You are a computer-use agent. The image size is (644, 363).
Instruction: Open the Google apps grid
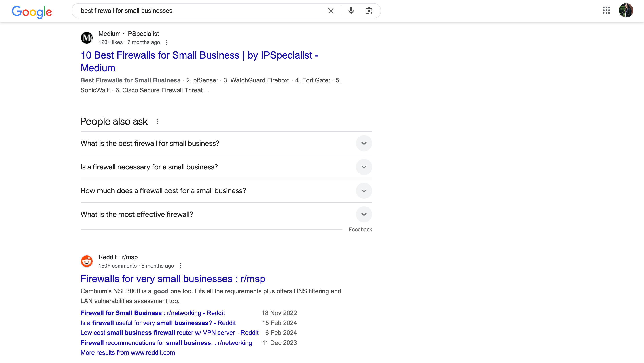click(x=606, y=11)
